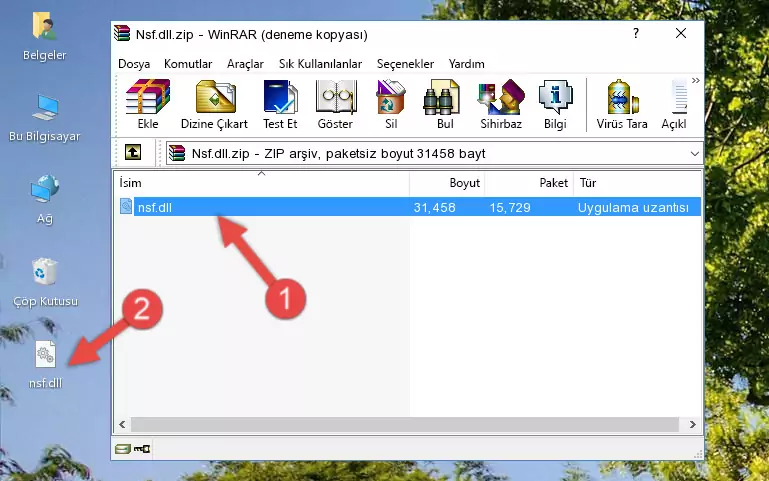The height and width of the screenshot is (481, 769).
Task: Open the Araçlar menu
Action: (x=245, y=64)
